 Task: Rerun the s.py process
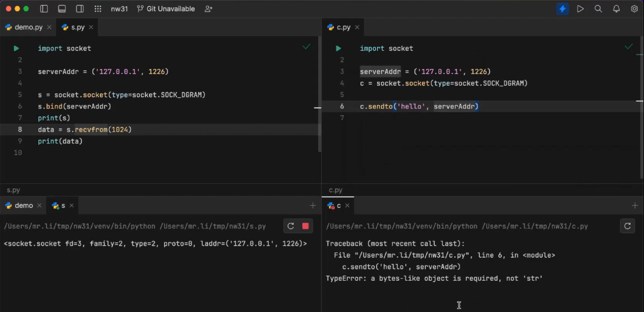coord(291,226)
